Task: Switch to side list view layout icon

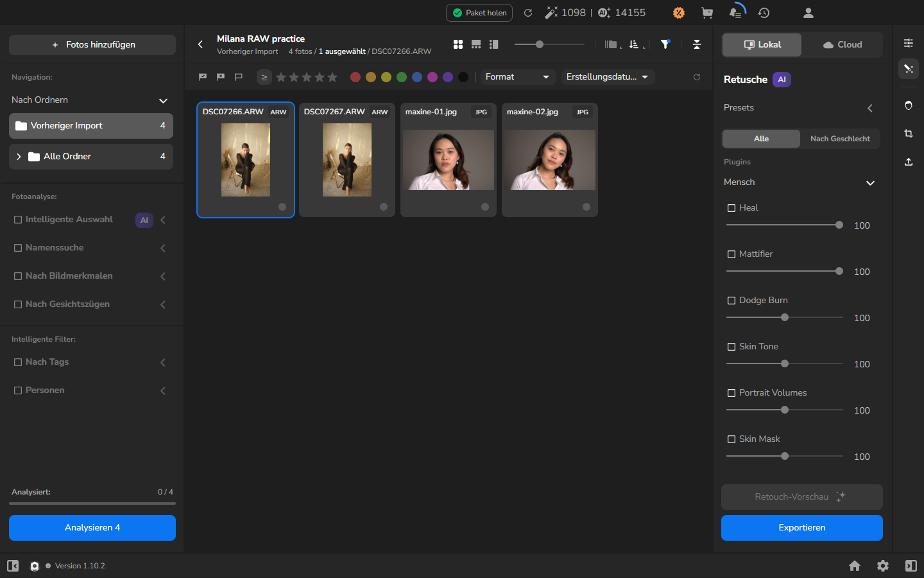Action: point(493,44)
